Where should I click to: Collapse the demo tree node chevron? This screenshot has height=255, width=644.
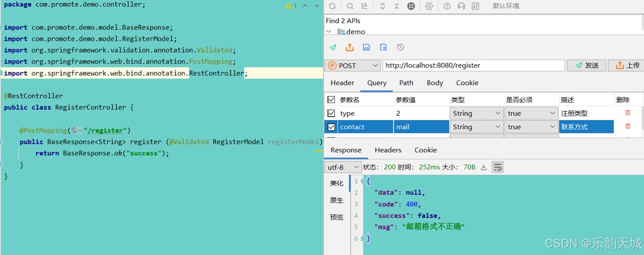(329, 32)
